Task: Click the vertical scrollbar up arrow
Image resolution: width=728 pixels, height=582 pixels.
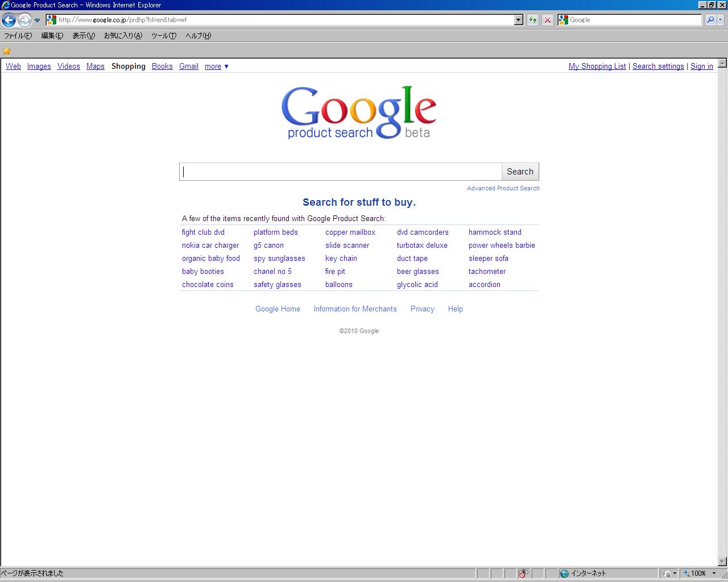Action: click(722, 63)
